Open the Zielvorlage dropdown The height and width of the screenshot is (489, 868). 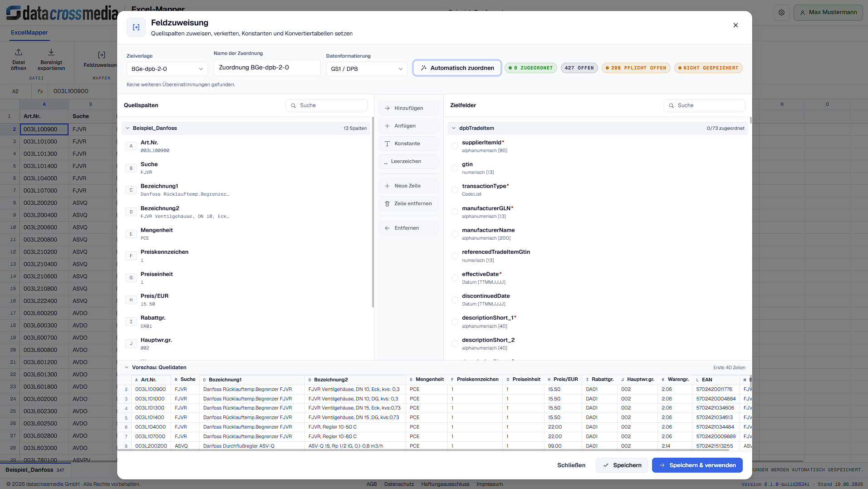pos(167,69)
